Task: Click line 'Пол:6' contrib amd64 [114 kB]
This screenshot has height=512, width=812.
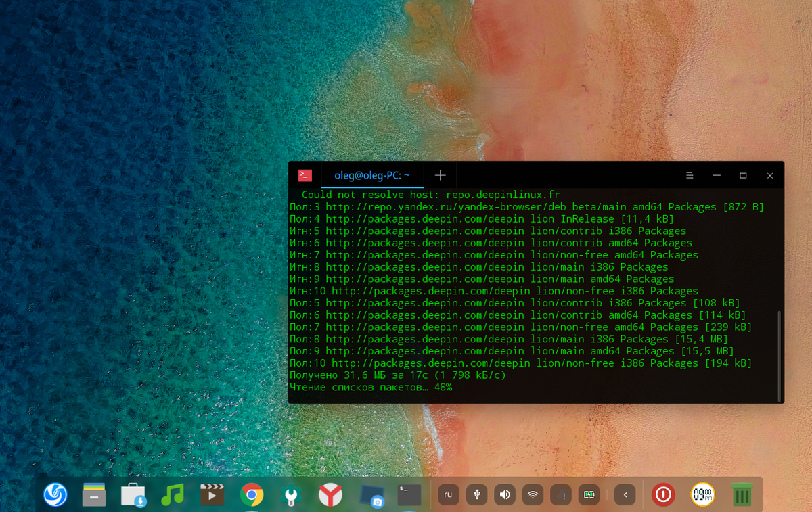Action: click(518, 315)
